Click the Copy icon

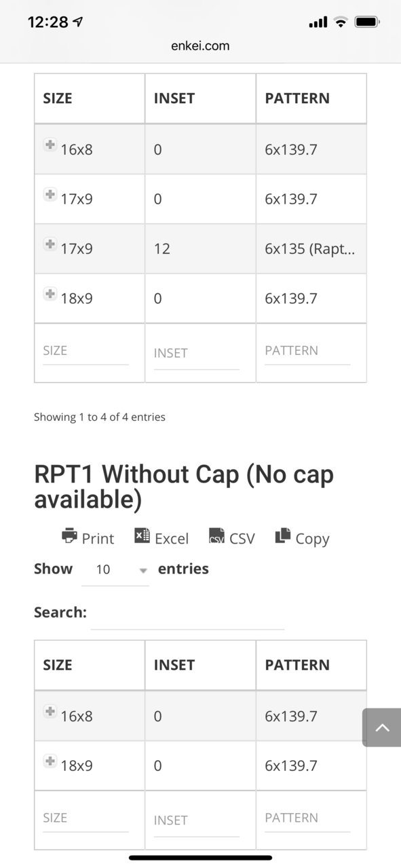point(282,535)
